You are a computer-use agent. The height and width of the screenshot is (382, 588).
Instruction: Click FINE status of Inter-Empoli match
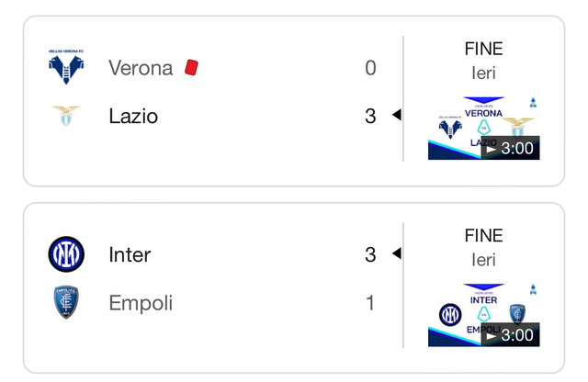click(484, 235)
